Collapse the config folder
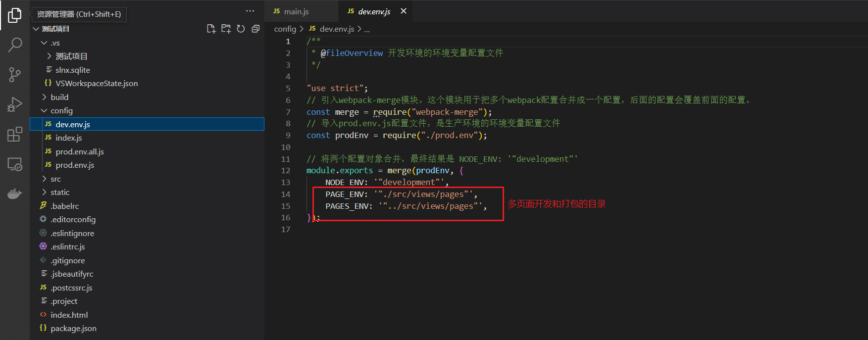Screen dimensions: 868x340 (x=61, y=111)
